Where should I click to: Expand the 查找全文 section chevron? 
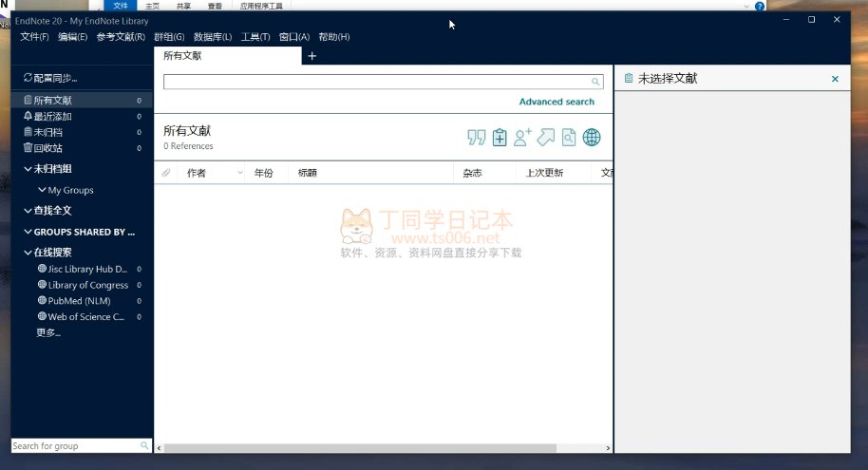[x=28, y=211]
